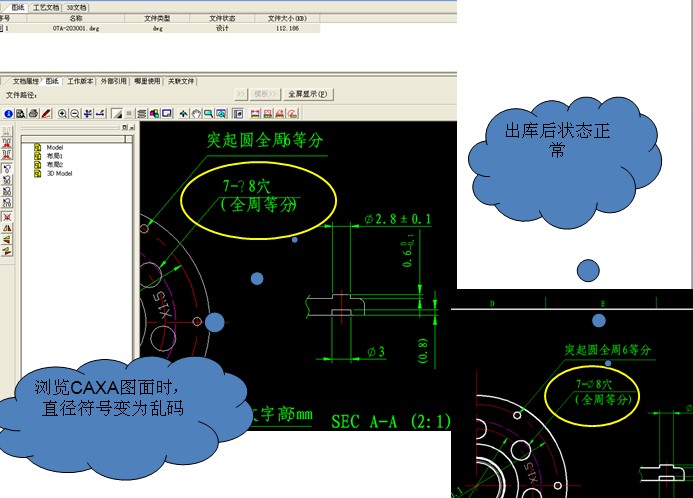Click the black up-arrow view icon
693x498 pixels.
click(184, 114)
